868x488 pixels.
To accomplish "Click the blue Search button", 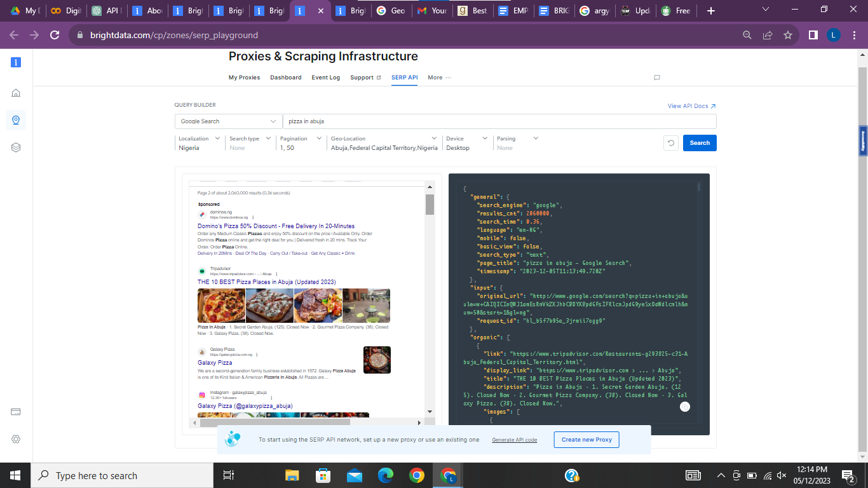I will [700, 143].
